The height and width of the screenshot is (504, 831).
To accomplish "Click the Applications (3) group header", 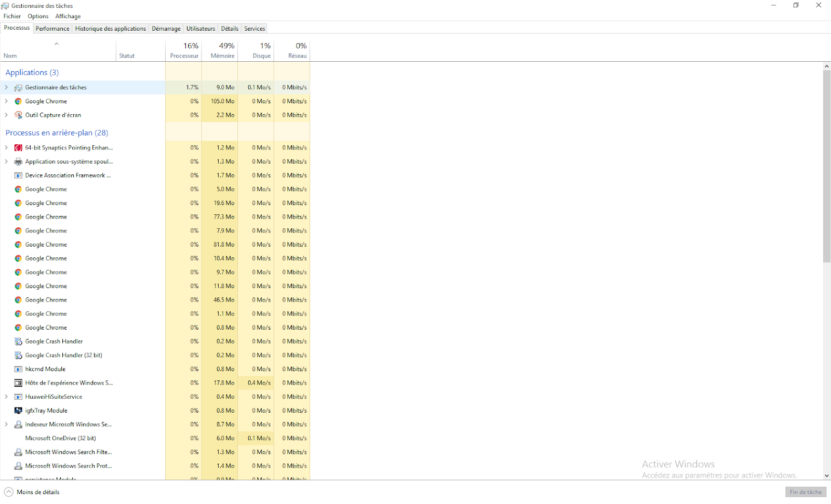I will coord(32,72).
